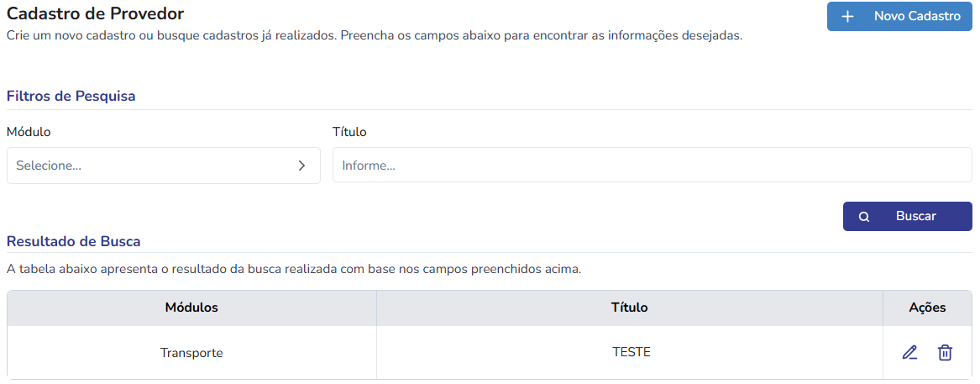Click the Ações column header
This screenshot has width=980, height=384.
point(927,308)
